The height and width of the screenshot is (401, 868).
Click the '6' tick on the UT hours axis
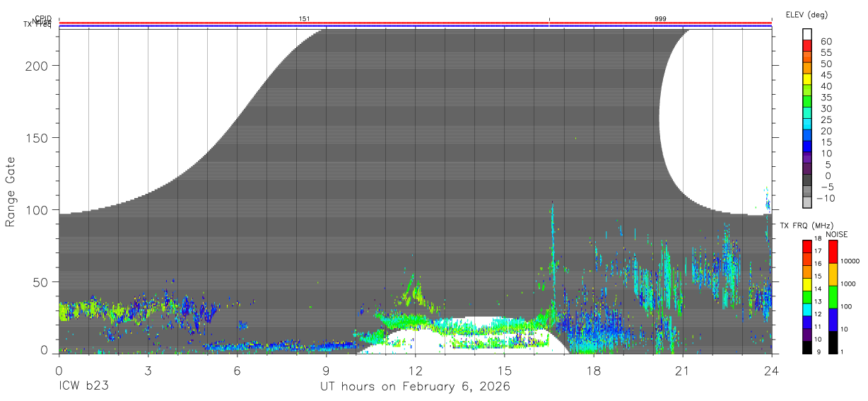point(237,370)
